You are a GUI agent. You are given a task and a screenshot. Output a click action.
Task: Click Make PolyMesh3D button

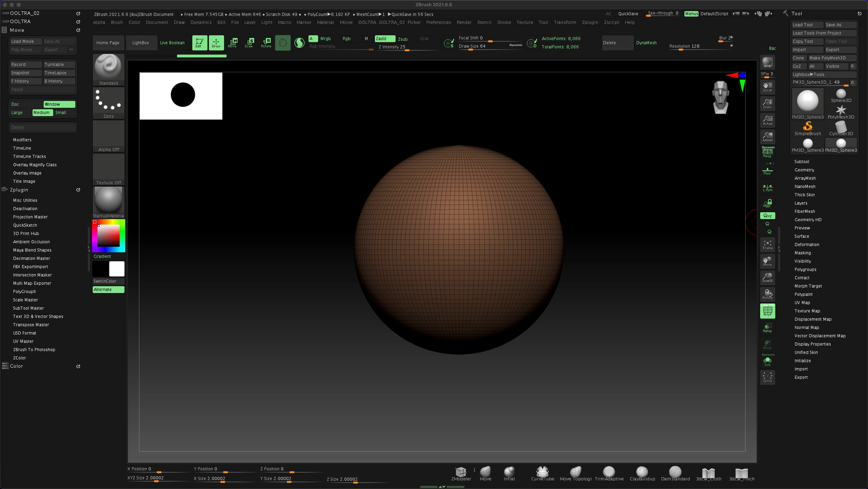click(827, 58)
